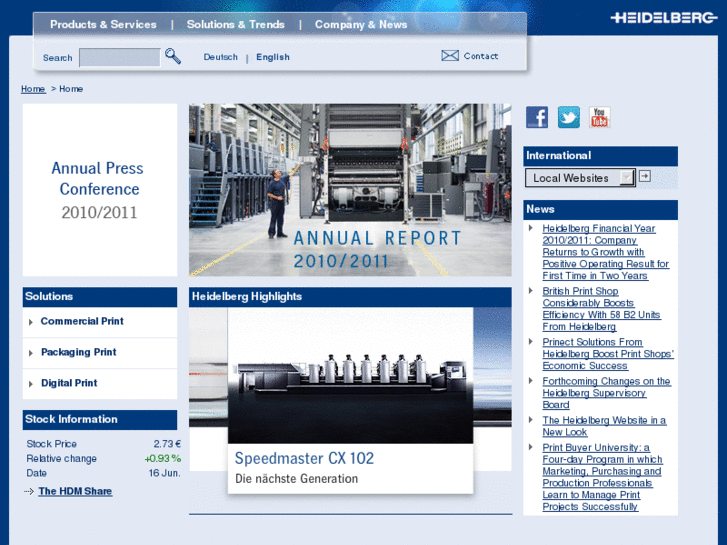Click the go arrow beside Local Websites
727x545 pixels.
[x=644, y=176]
